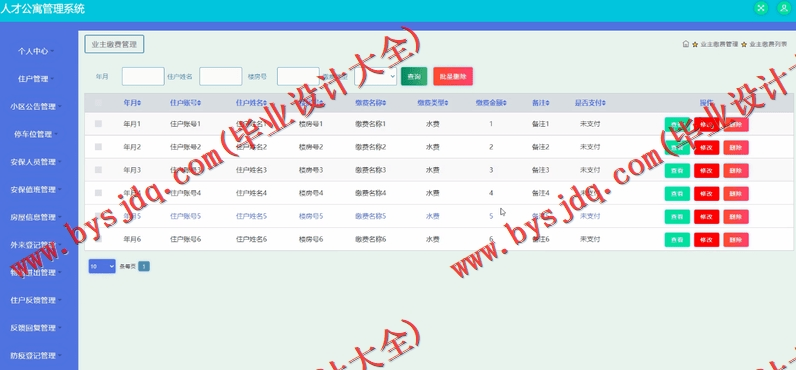Check the checkbox for row 年月2

click(x=98, y=147)
